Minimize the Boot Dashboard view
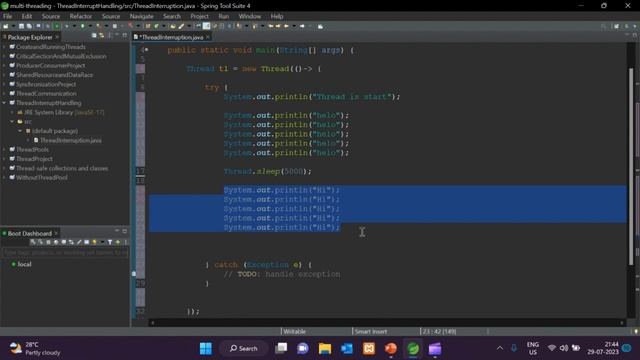The image size is (640, 360). click(x=117, y=231)
